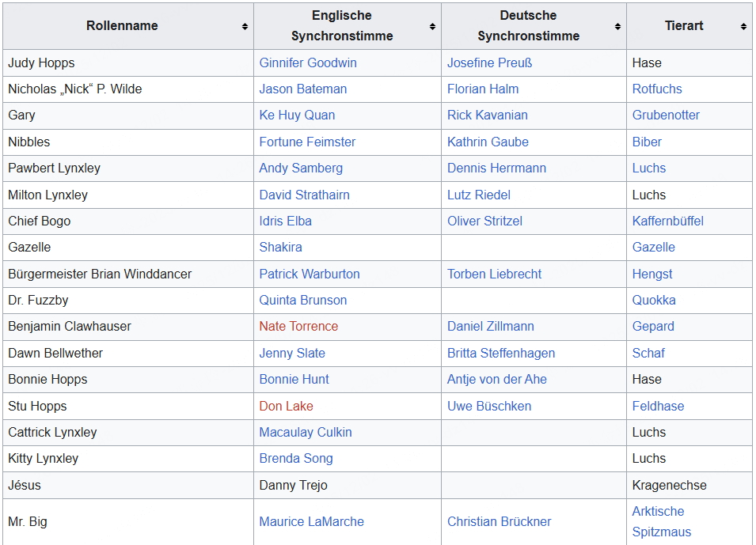
Task: Open the Quokka link
Action: pyautogui.click(x=654, y=300)
